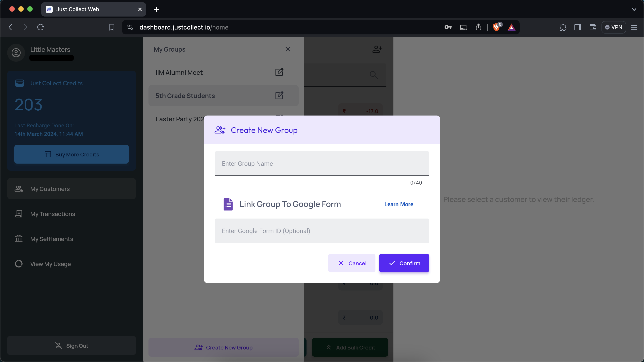Click the My Settlements sidebar icon
644x362 pixels.
coord(18,239)
